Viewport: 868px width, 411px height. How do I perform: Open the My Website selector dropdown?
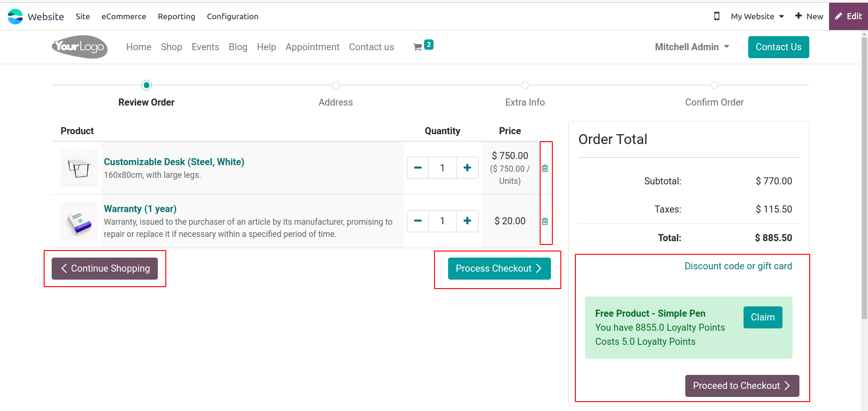point(758,16)
